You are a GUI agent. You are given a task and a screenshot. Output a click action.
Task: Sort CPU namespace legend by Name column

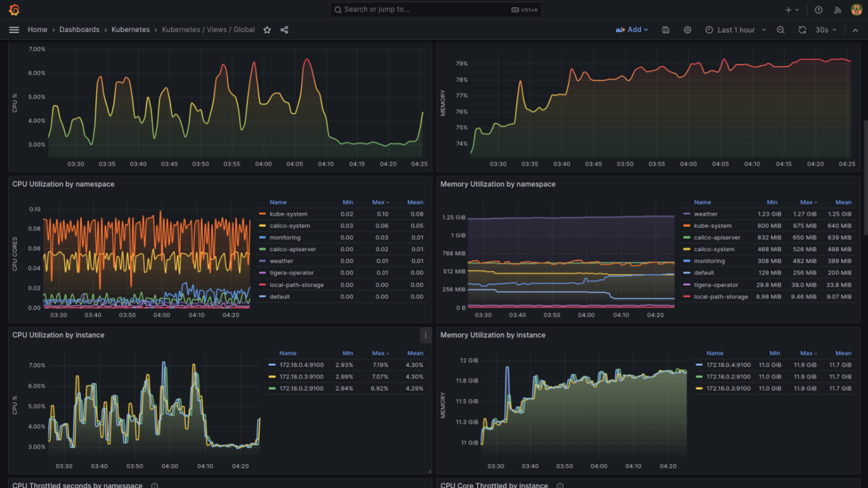278,202
